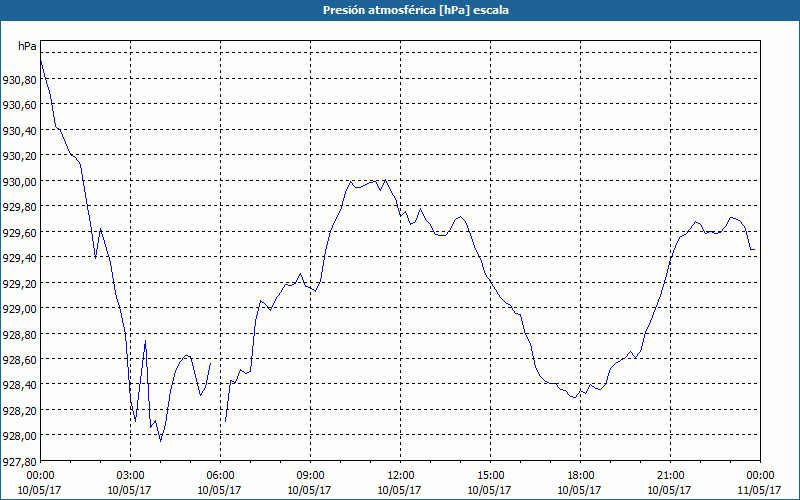Click the "hPa" unit label on y-axis
800x500 pixels.
coord(27,46)
